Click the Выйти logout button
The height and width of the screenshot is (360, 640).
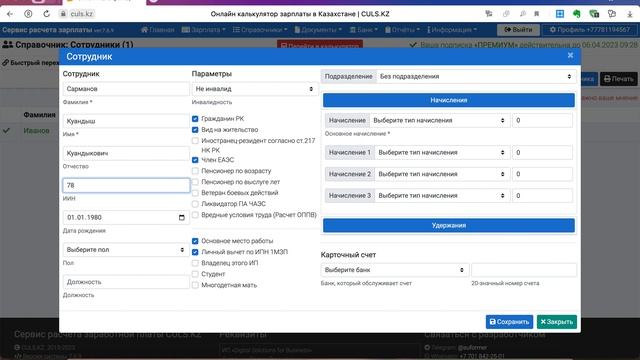coord(518,30)
